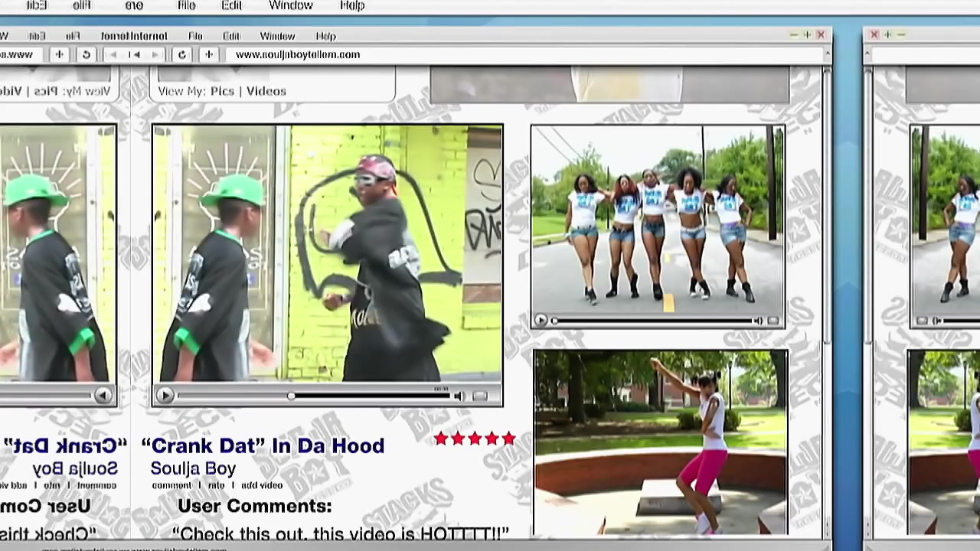This screenshot has height=551, width=980.
Task: Mute the Crank Dat video volume icon
Action: (459, 396)
